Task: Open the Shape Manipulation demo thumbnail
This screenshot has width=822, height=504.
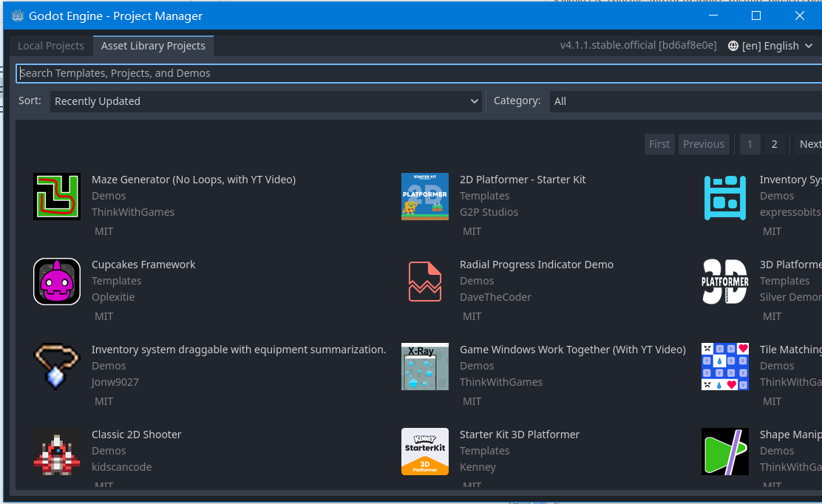Action: pos(724,451)
